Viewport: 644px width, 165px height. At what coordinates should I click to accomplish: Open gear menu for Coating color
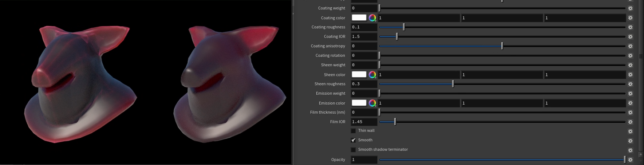click(x=631, y=18)
